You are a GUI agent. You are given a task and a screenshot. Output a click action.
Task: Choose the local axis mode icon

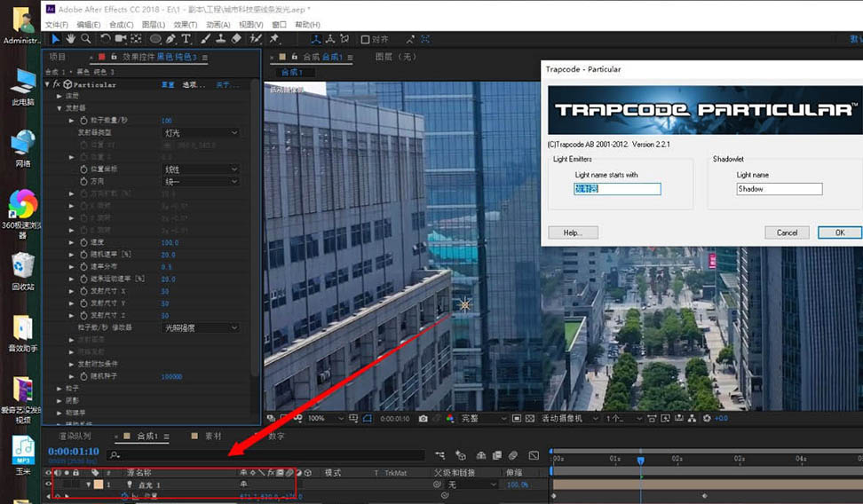click(315, 39)
